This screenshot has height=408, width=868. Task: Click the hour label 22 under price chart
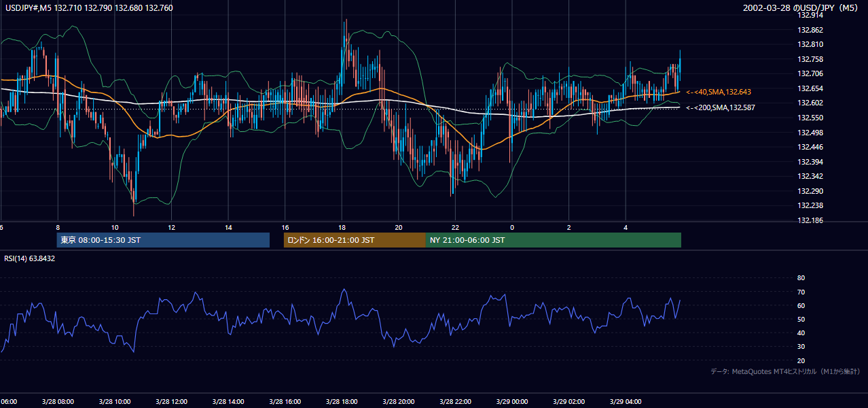click(x=456, y=228)
